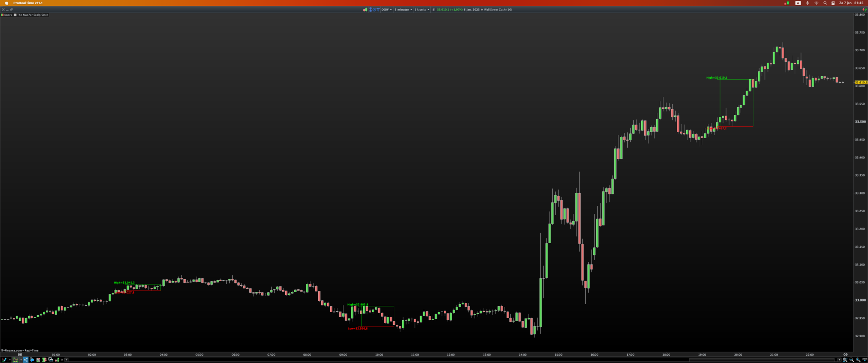Minimize the chart window
Screen dimensions: 868x363
7,10
